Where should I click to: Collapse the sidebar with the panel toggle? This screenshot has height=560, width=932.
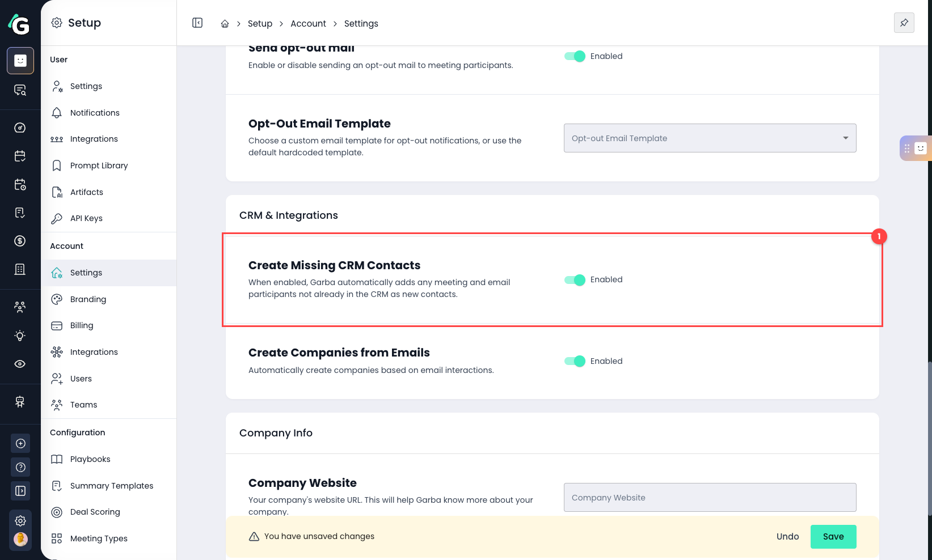pos(197,23)
